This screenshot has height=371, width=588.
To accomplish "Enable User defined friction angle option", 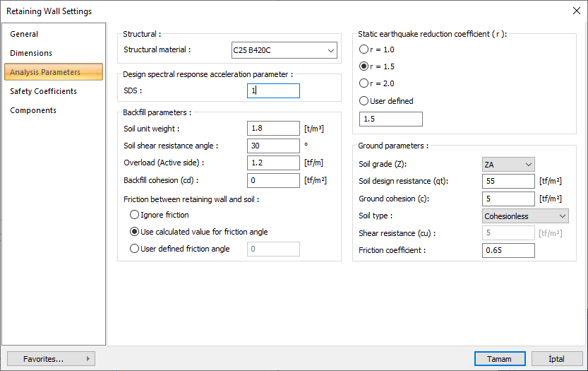I will click(135, 249).
